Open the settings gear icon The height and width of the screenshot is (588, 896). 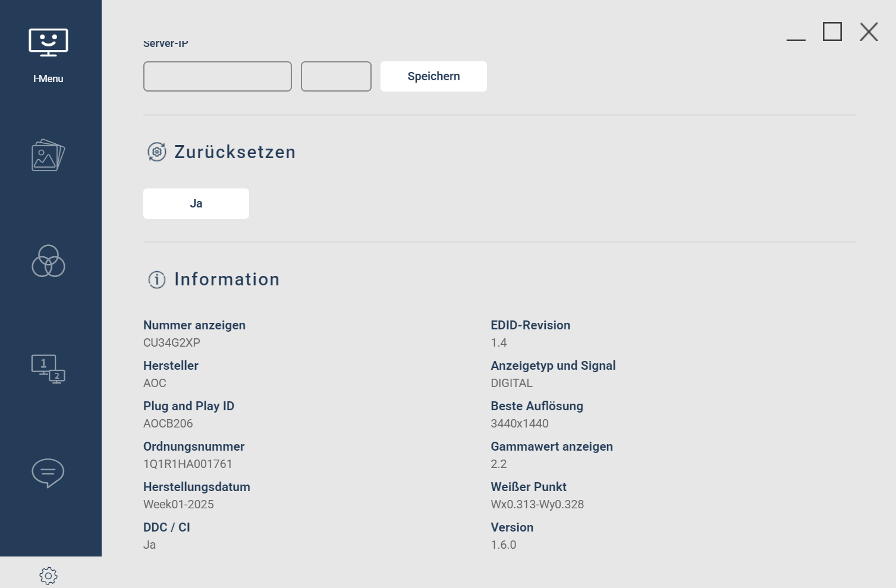48,576
